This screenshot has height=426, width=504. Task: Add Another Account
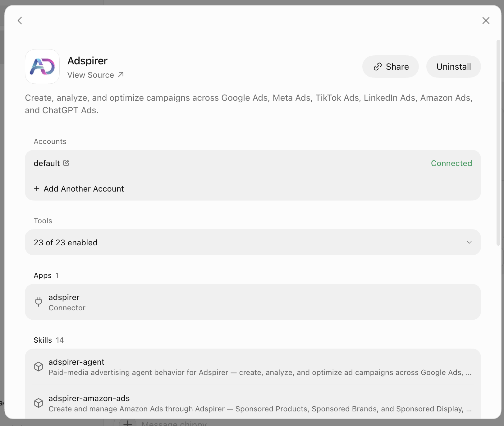pos(79,189)
